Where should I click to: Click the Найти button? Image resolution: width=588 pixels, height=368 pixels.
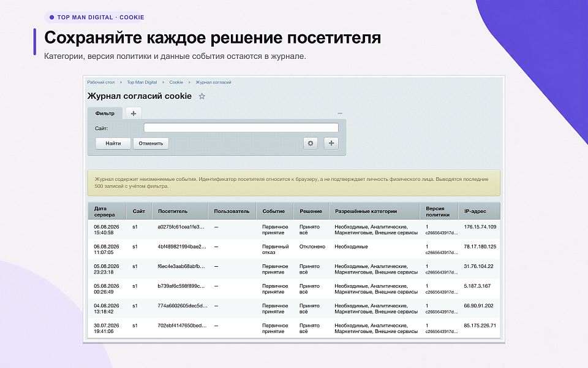(x=113, y=143)
